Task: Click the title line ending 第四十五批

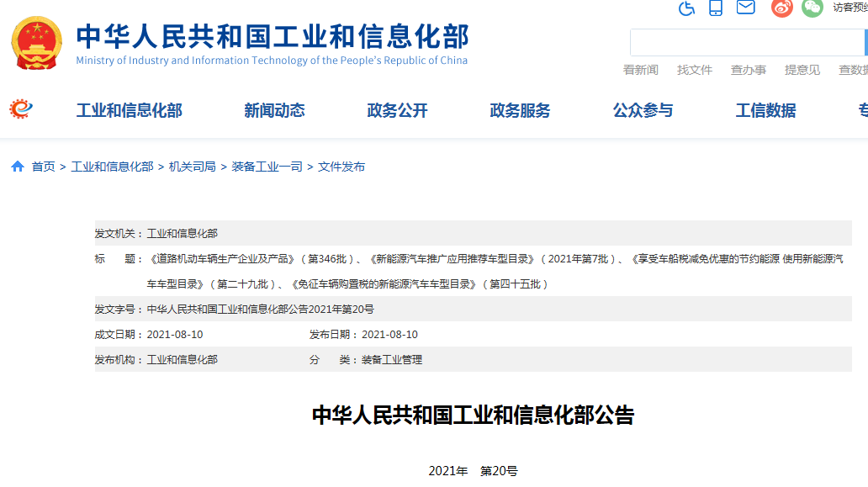Action: coord(347,284)
